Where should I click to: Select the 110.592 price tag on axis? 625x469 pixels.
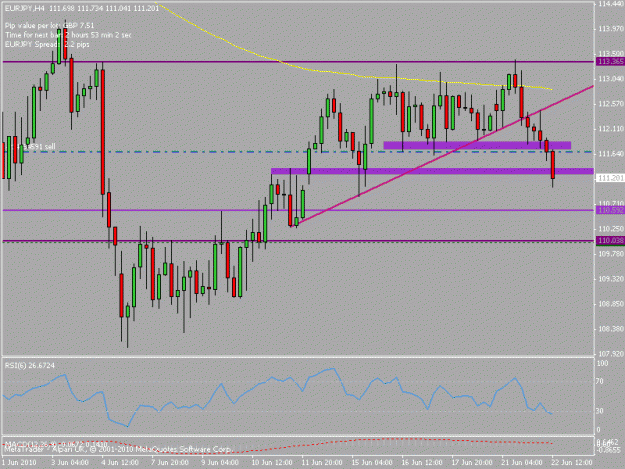click(610, 210)
